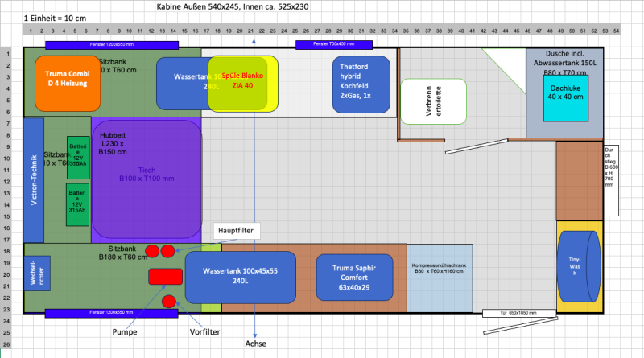This screenshot has width=644, height=358.
Task: Select the Hauptfilter callout label
Action: tap(236, 231)
